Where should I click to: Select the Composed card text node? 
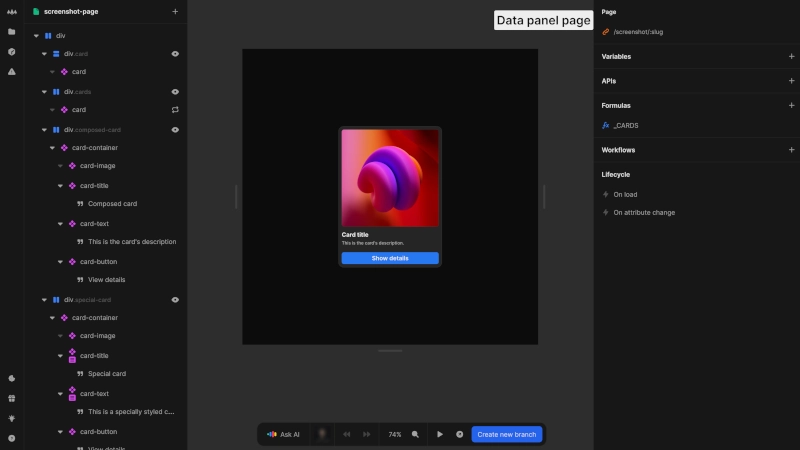coord(112,204)
